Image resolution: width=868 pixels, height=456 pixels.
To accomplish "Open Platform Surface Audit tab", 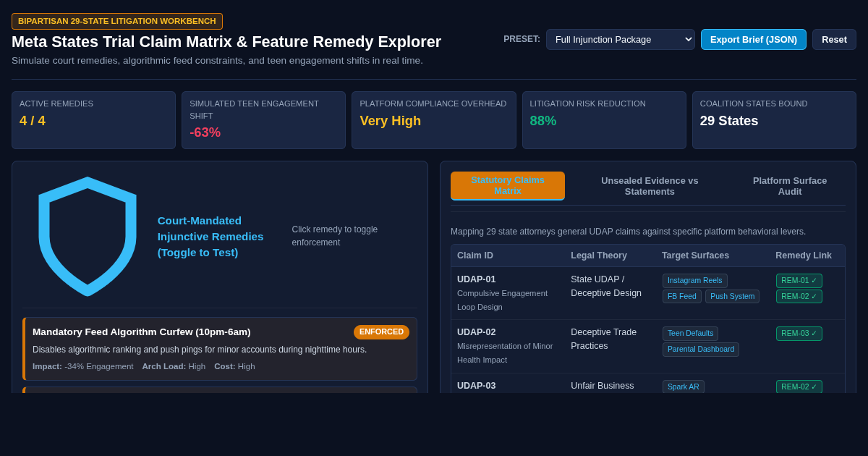I will click(790, 186).
